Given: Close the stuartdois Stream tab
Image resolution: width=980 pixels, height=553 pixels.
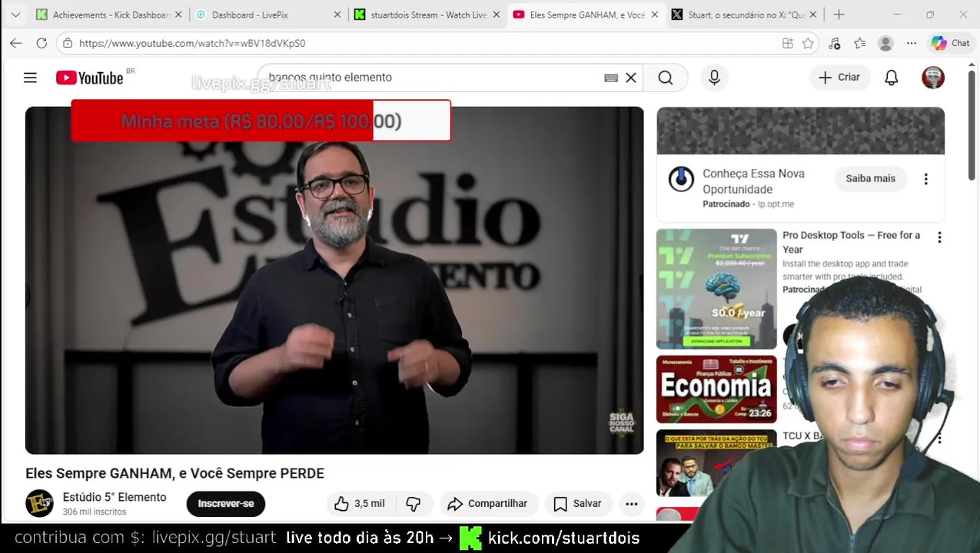Looking at the screenshot, I should 496,15.
